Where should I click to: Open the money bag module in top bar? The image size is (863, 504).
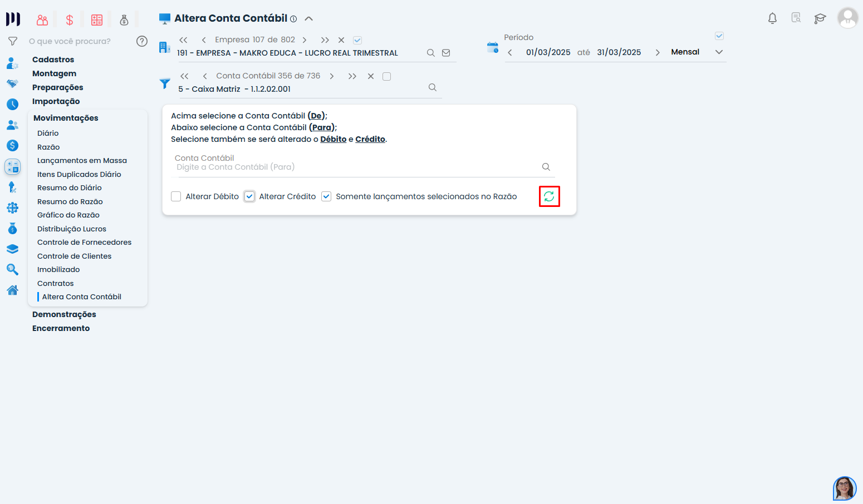(124, 20)
